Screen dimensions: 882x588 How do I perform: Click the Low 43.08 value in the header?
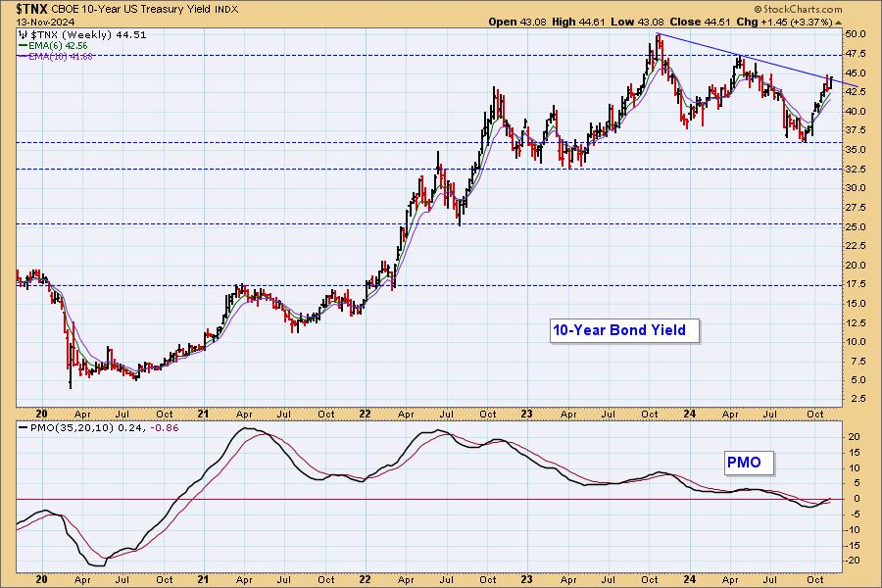coord(637,22)
